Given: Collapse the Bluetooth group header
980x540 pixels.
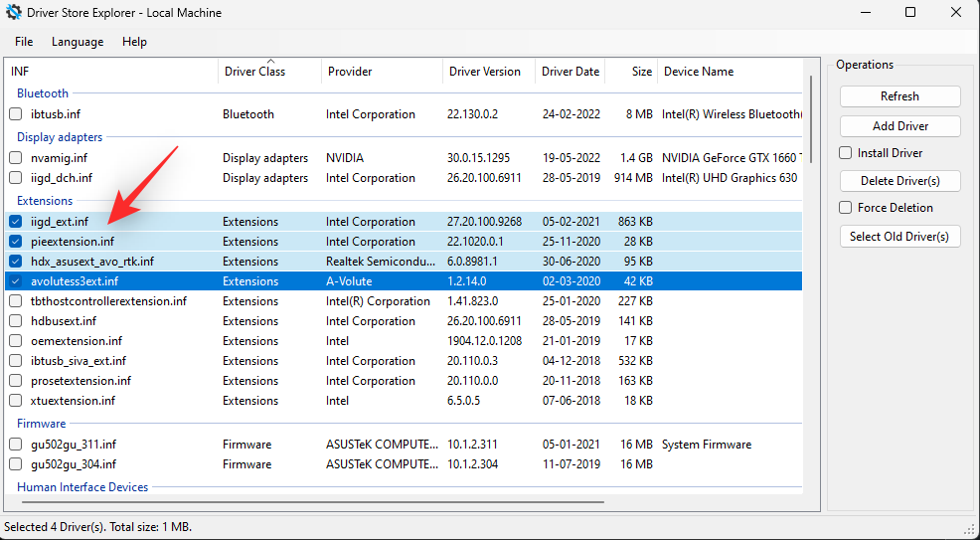Looking at the screenshot, I should pyautogui.click(x=43, y=93).
